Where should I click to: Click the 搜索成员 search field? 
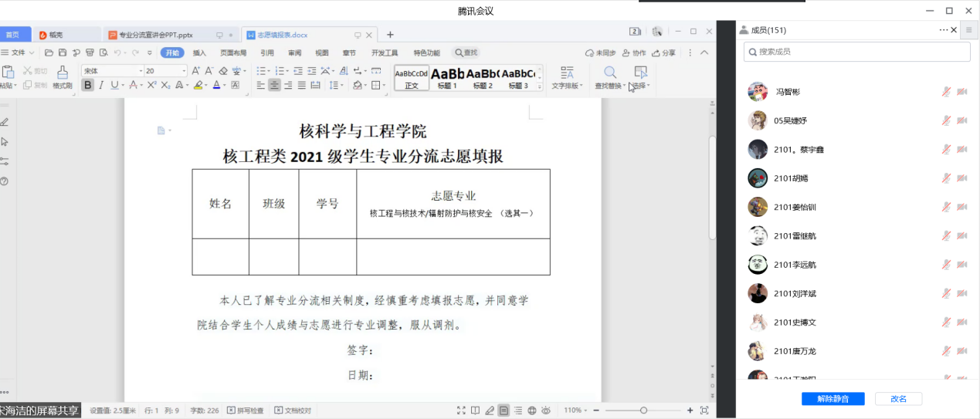pyautogui.click(x=857, y=52)
